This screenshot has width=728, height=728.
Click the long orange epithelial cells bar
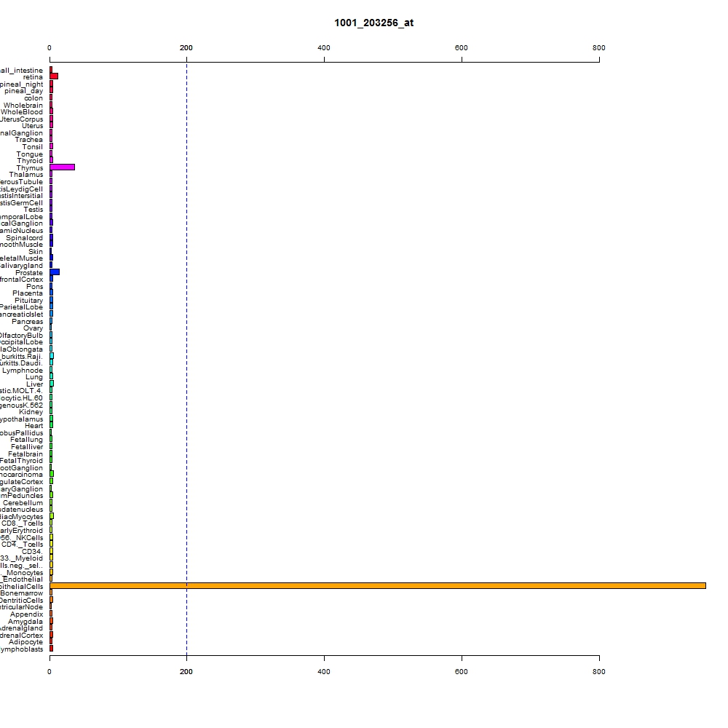coord(377,586)
